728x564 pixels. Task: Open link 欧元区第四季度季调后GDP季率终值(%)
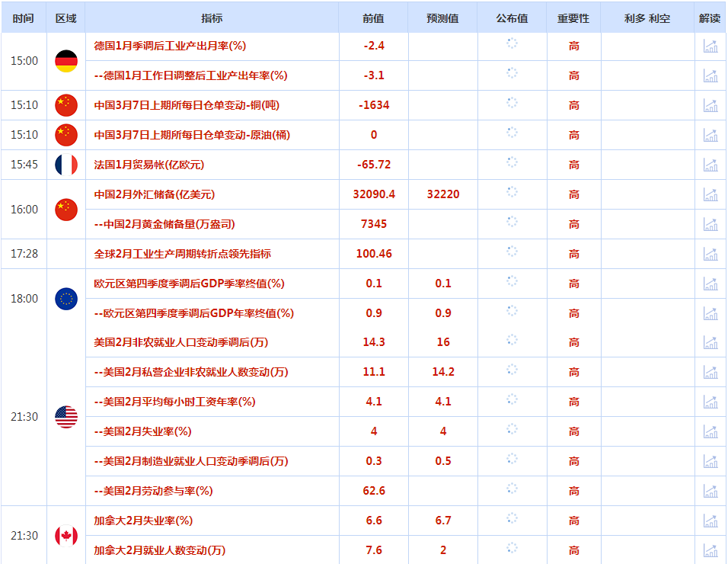coord(190,284)
